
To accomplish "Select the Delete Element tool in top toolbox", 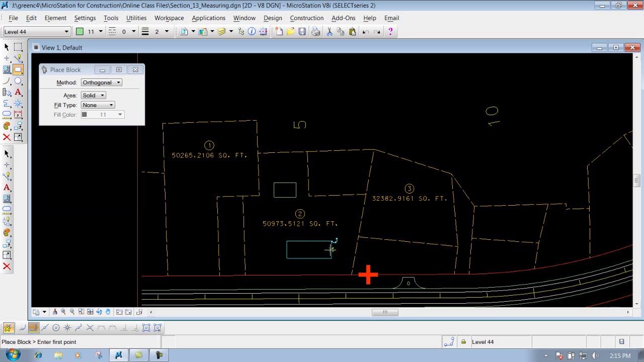I will 7,137.
